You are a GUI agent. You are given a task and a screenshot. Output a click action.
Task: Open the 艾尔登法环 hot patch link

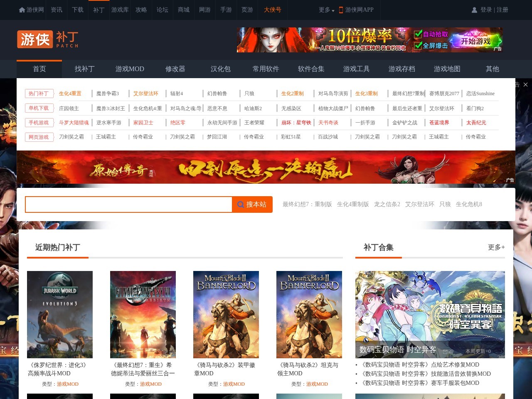coord(145,94)
